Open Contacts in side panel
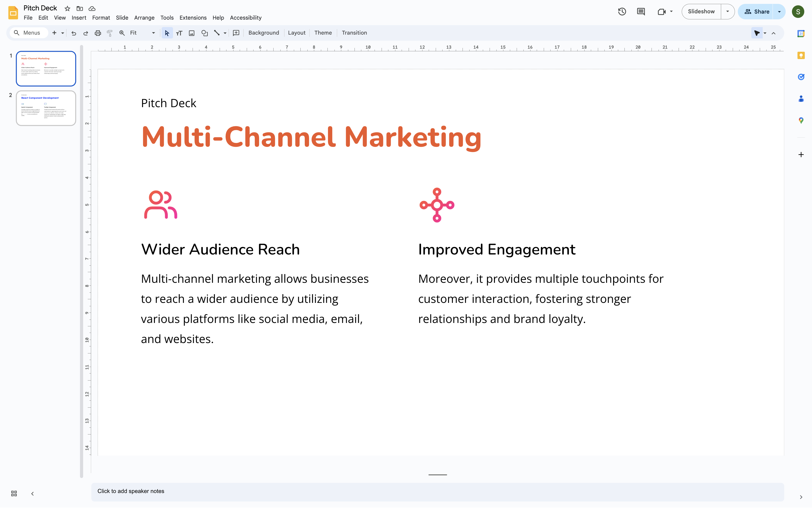 tap(801, 99)
